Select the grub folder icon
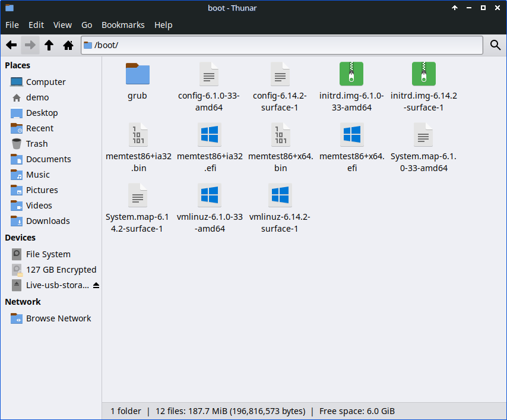Image resolution: width=507 pixels, height=420 pixels. (x=137, y=74)
